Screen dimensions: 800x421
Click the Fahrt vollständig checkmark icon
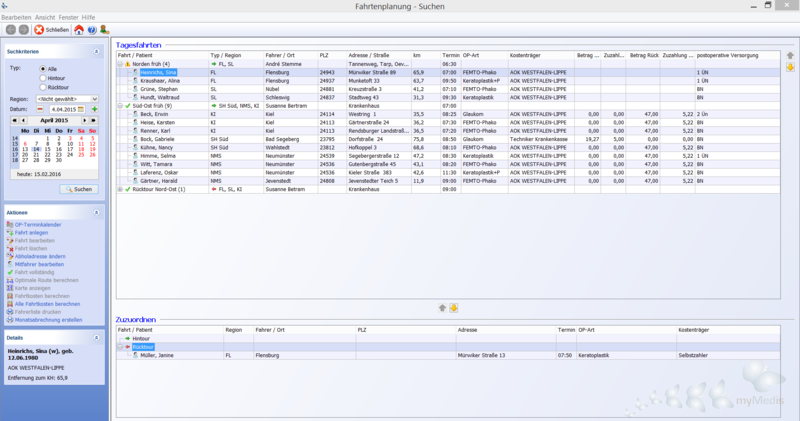10,272
